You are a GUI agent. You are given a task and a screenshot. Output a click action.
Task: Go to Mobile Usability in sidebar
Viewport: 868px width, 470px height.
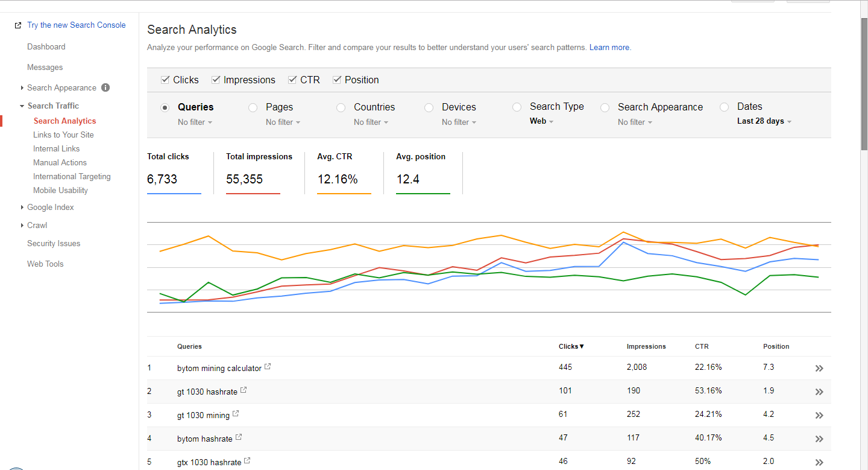(60, 190)
